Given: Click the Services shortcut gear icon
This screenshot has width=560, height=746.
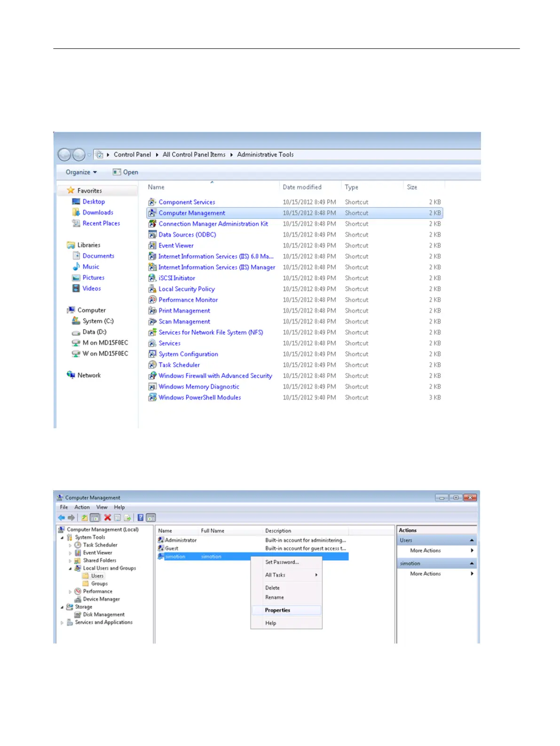Looking at the screenshot, I should coord(152,343).
